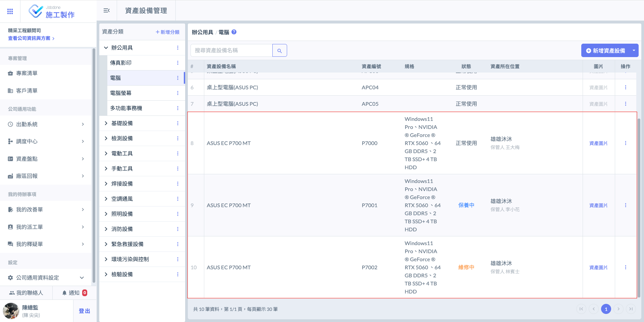
Task: Open row actions menu for asset P7001
Action: pos(626,205)
